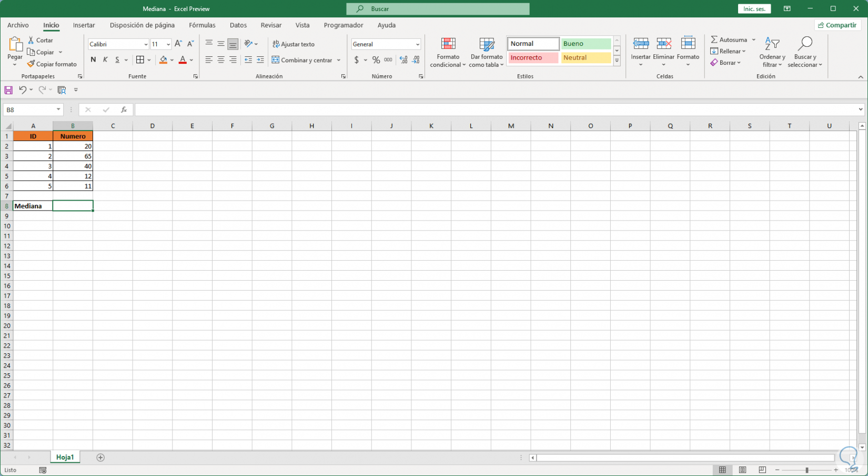Open the General number format dropdown
The height and width of the screenshot is (476, 868).
418,44
